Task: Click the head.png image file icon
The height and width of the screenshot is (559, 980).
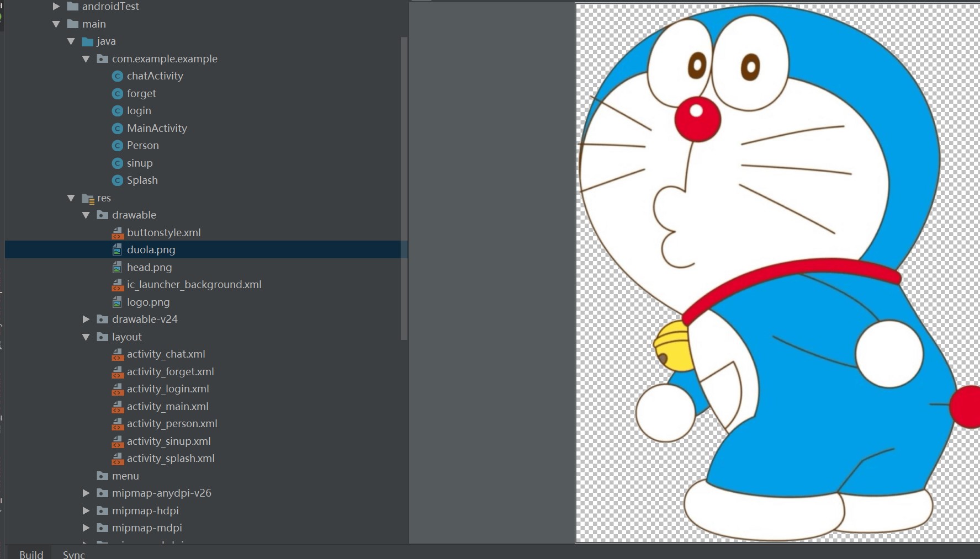Action: pos(117,268)
